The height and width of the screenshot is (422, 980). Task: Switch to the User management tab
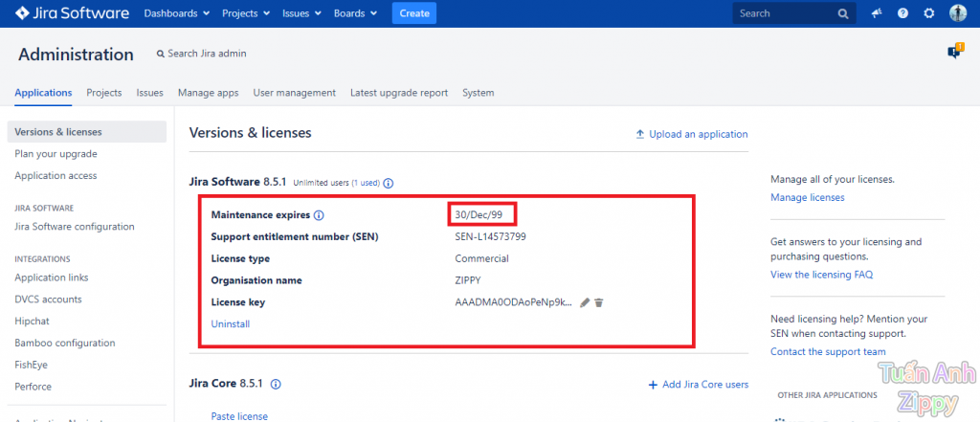(294, 93)
